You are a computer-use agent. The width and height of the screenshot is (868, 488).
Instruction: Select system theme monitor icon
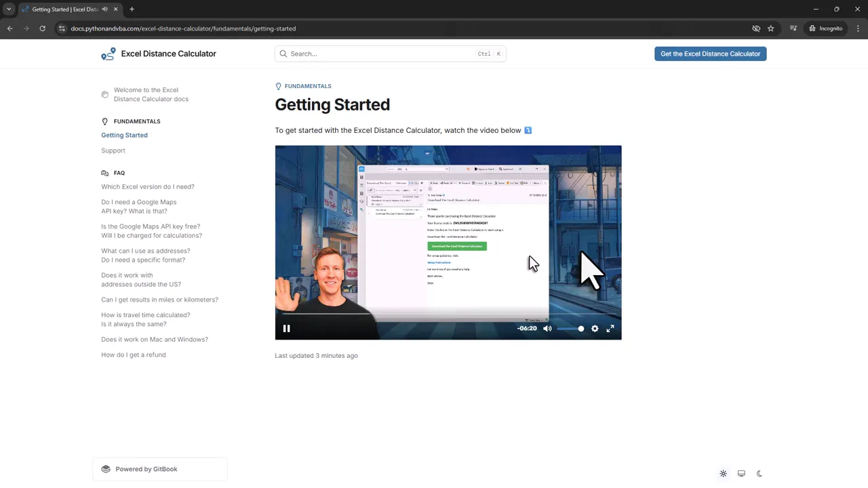(741, 474)
